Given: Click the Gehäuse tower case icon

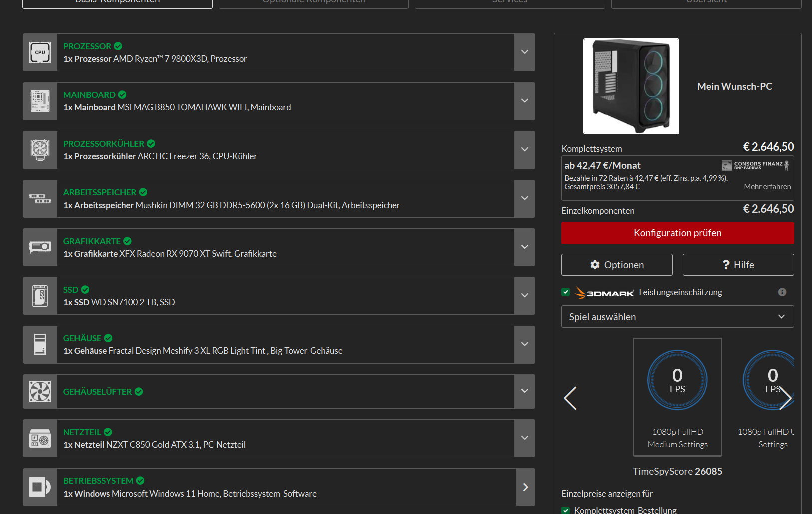Looking at the screenshot, I should (40, 345).
